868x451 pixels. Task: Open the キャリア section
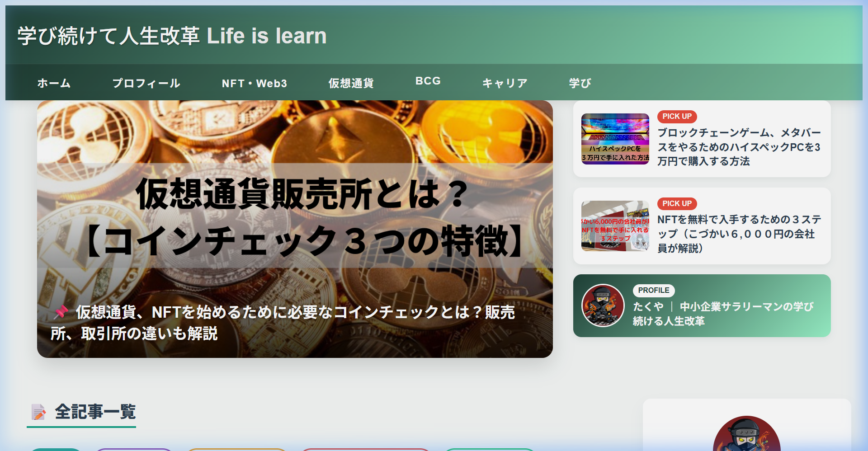coord(504,83)
